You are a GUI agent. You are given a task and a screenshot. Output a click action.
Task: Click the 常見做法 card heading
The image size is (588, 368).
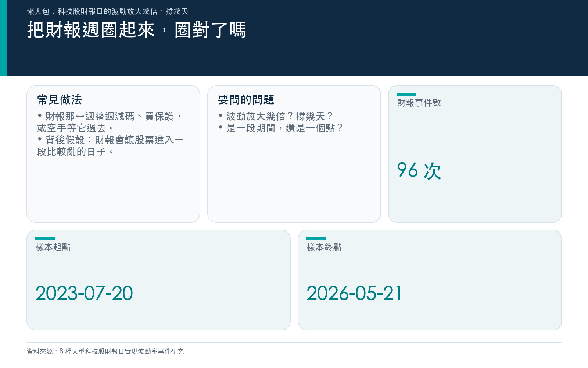click(x=60, y=99)
